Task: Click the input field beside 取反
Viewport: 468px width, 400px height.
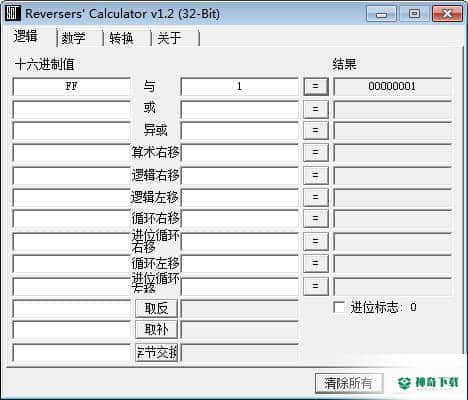Action: click(72, 309)
